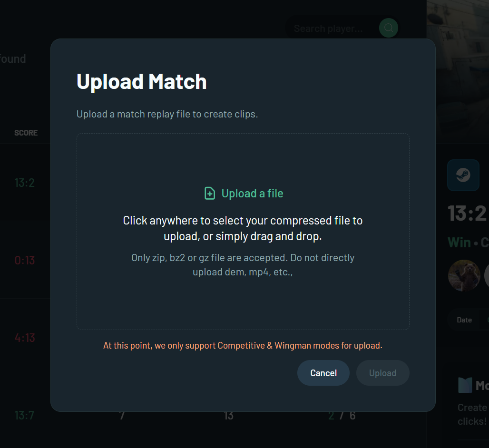Focus the Search player input field

click(332, 29)
